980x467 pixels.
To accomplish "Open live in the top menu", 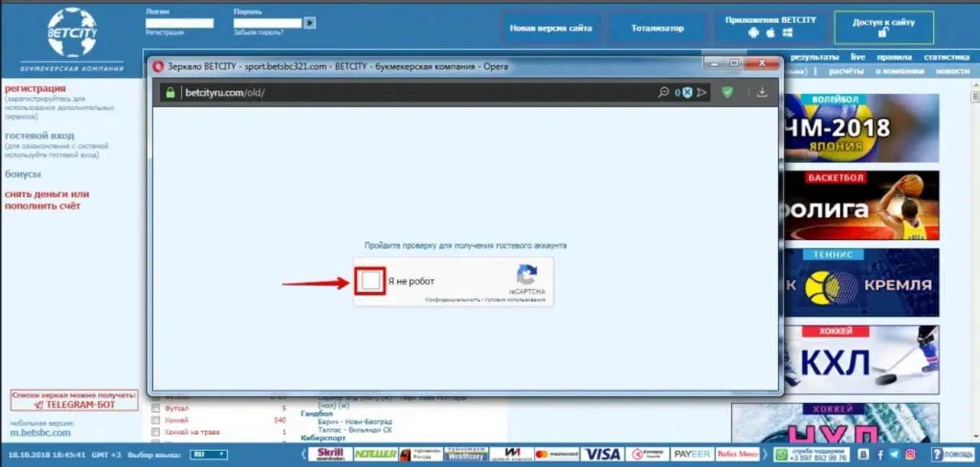I will 857,57.
